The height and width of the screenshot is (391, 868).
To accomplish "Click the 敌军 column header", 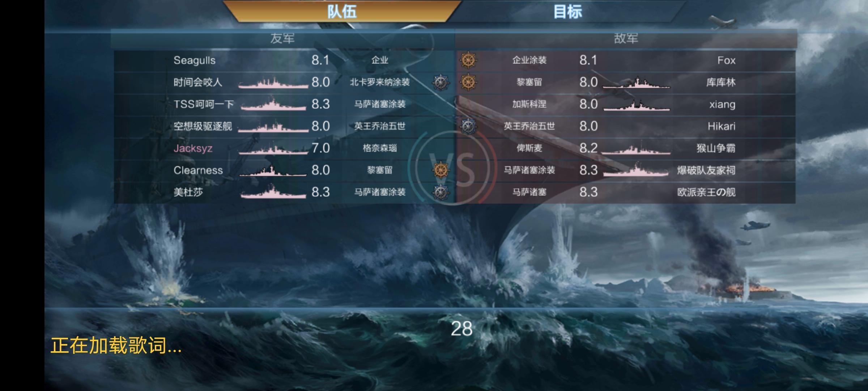I will [x=626, y=38].
